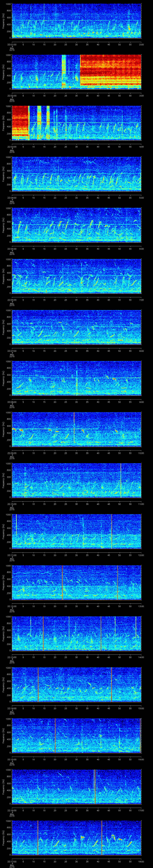153x868 pixels.
Task: Click the spectrogram panel starting at 22:05:00
Action: tap(76, 225)
